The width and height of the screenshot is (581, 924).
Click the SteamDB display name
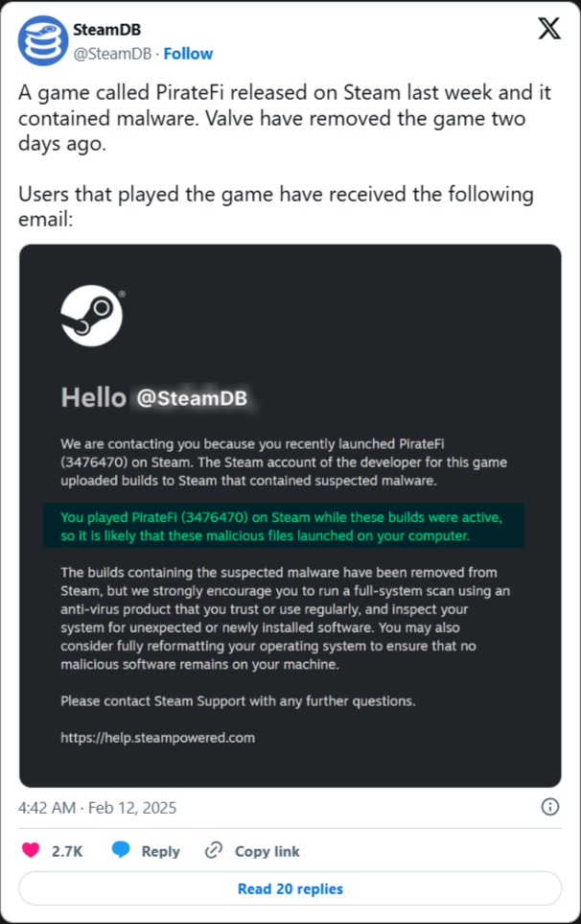pyautogui.click(x=106, y=30)
